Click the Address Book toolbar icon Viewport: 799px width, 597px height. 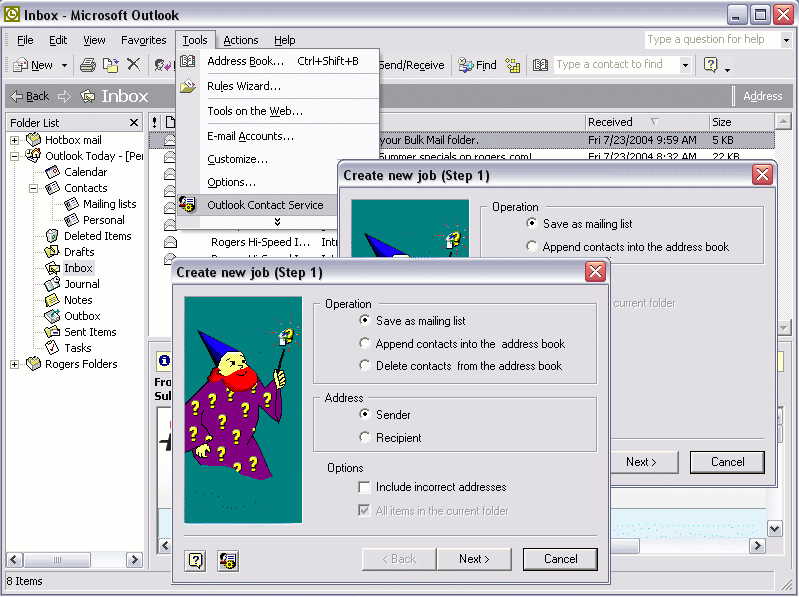[540, 65]
